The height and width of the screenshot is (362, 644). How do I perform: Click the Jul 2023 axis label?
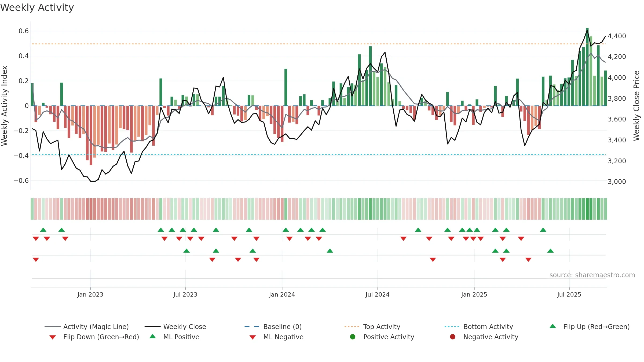click(x=185, y=294)
